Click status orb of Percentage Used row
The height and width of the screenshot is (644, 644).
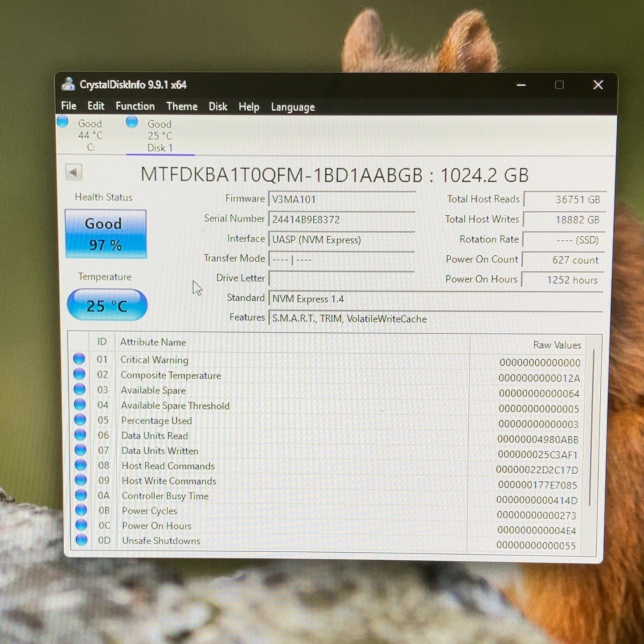coord(80,419)
